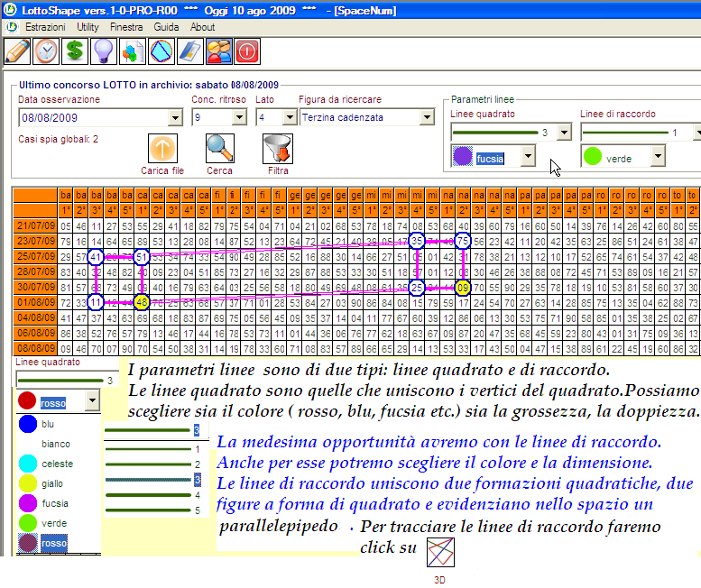This screenshot has width=701, height=588.
Task: Click circled number 51 in grid
Action: (142, 257)
